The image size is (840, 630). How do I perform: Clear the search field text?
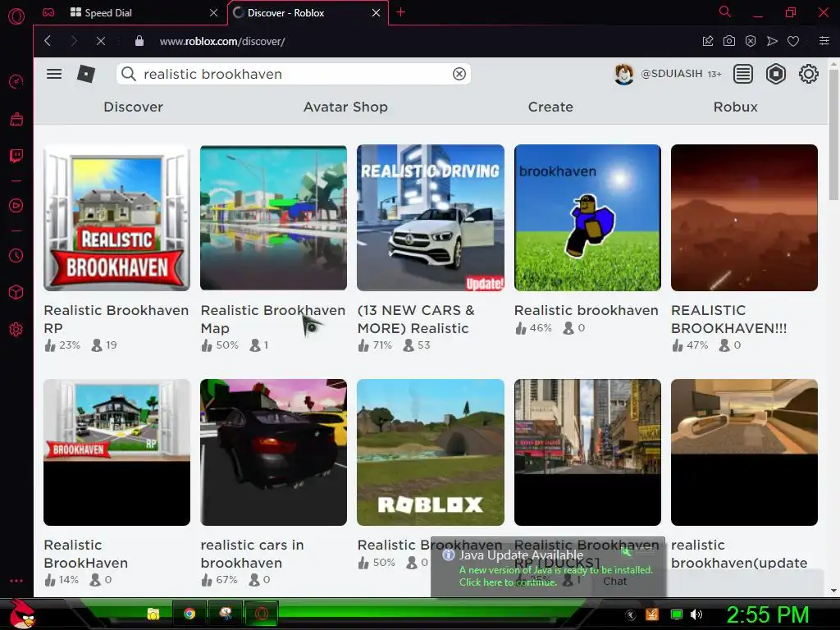[x=459, y=74]
